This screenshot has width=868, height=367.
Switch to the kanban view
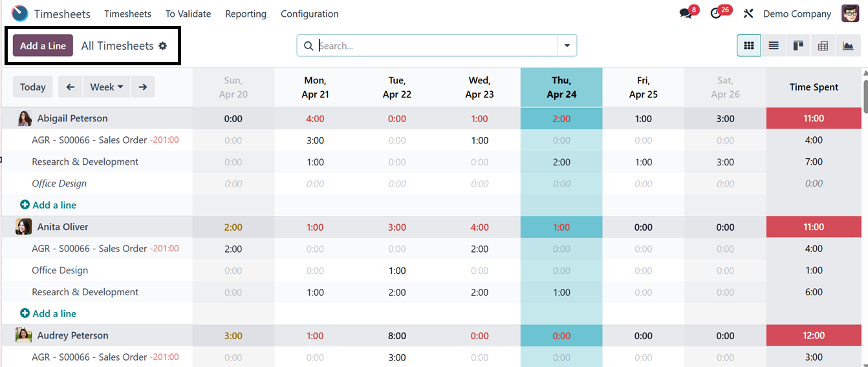(798, 46)
